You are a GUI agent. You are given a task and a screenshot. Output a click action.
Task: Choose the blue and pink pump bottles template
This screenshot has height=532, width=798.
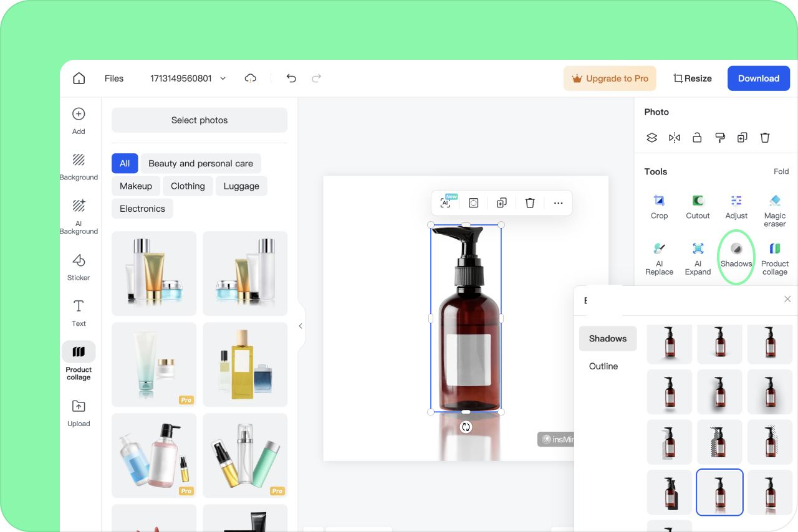coord(154,455)
